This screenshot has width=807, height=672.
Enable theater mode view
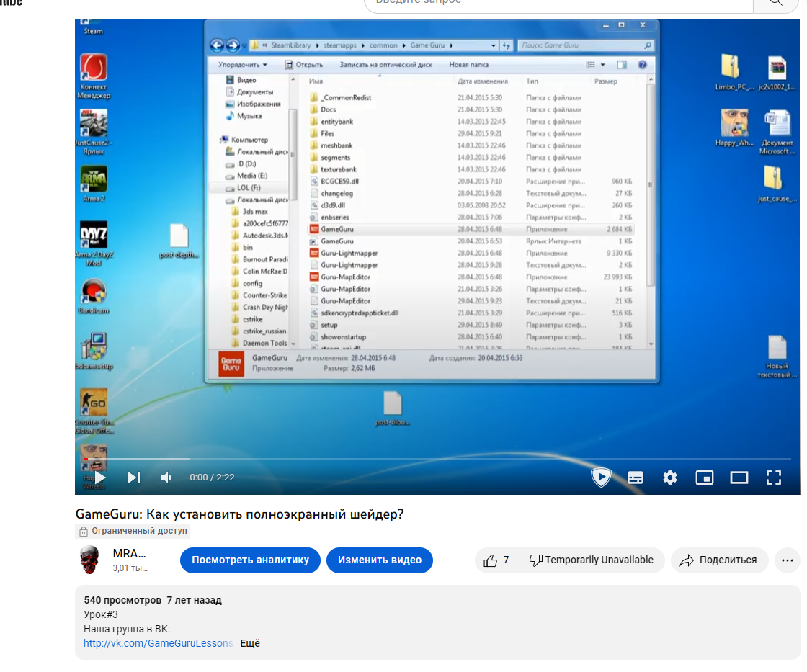[x=739, y=478]
